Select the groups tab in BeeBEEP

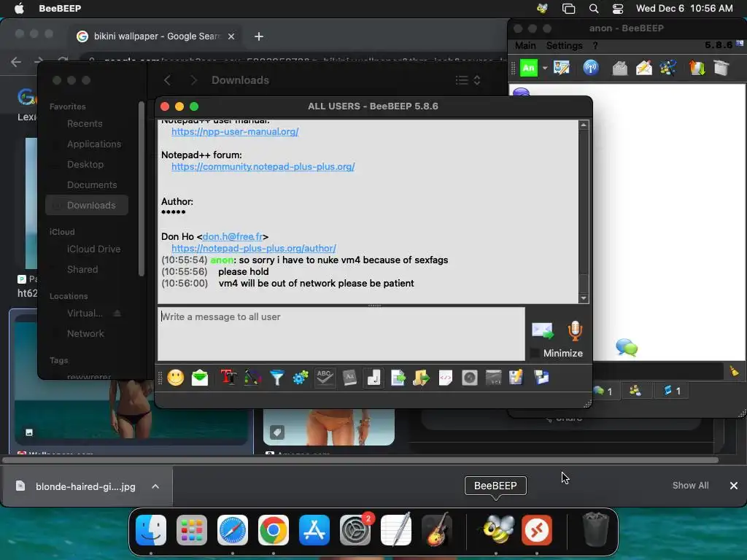click(635, 392)
